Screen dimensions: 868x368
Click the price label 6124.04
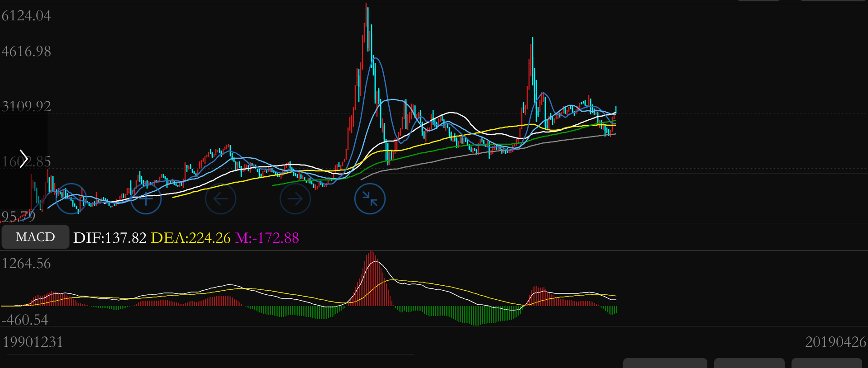tap(26, 16)
